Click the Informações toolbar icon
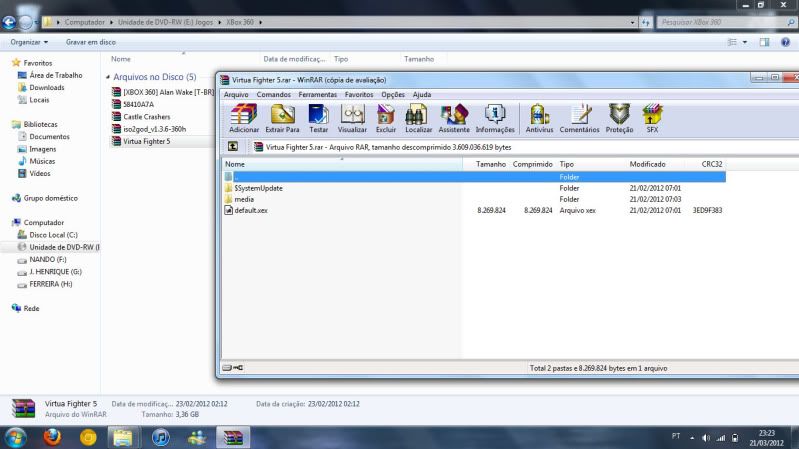Image resolution: width=799 pixels, height=449 pixels. [x=495, y=118]
